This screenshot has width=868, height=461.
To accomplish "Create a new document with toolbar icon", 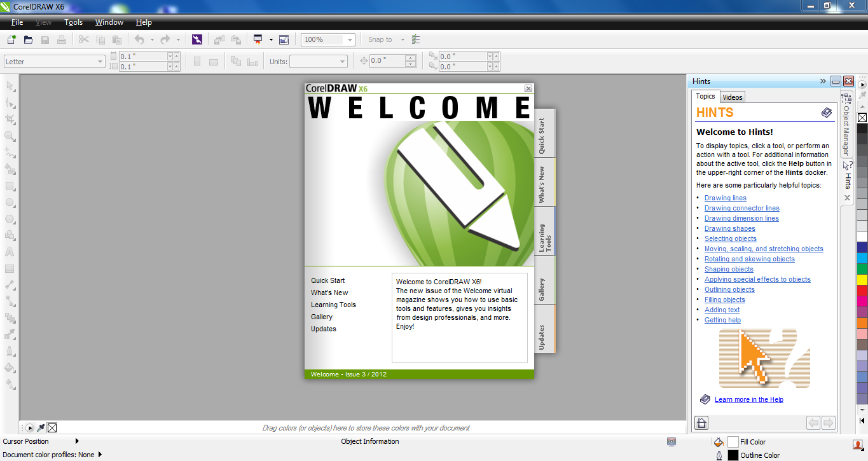I will click(x=11, y=39).
